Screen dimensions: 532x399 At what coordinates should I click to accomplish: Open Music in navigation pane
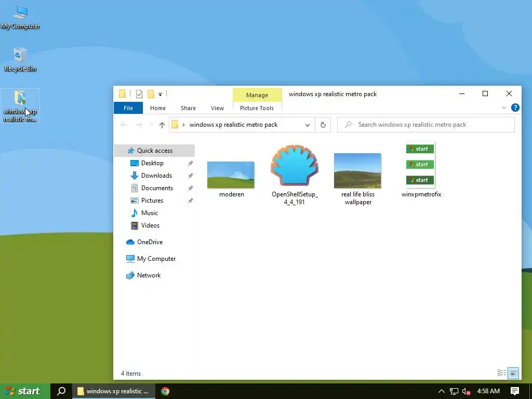coord(149,213)
